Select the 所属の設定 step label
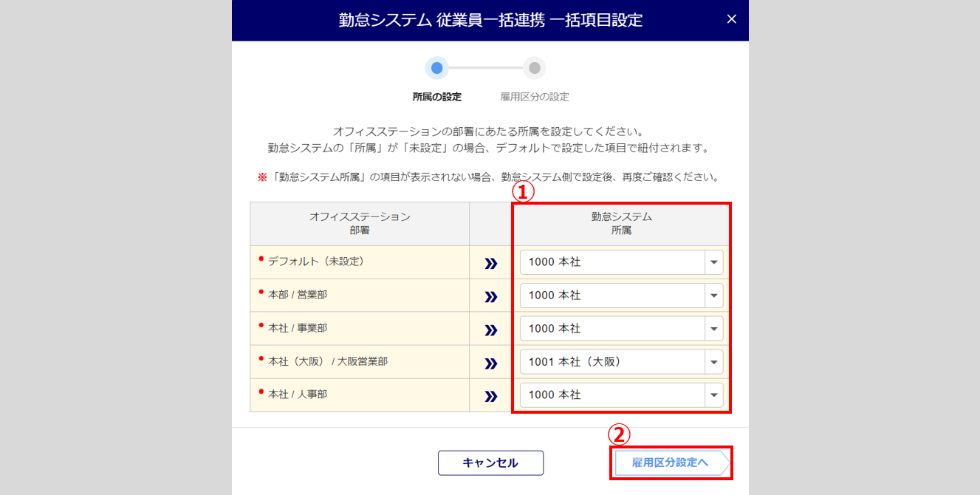 coord(436,97)
